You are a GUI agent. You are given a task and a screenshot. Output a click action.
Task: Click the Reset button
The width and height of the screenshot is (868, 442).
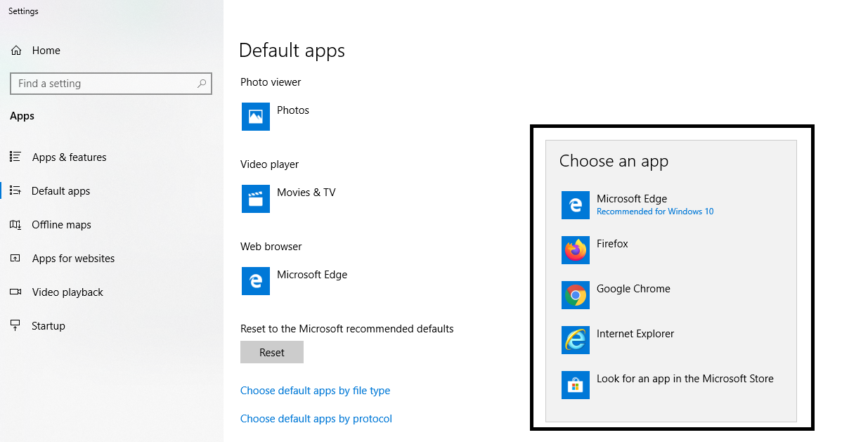click(x=272, y=352)
